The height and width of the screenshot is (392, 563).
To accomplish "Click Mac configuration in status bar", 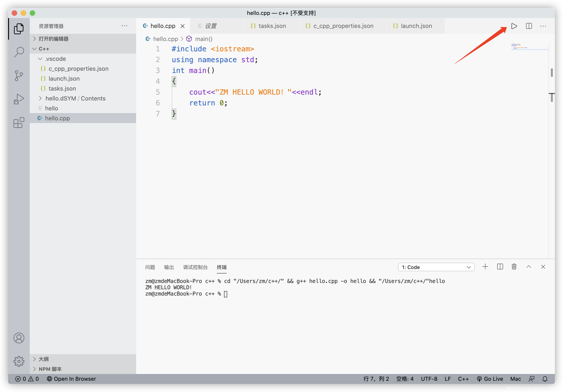I will tap(515, 379).
